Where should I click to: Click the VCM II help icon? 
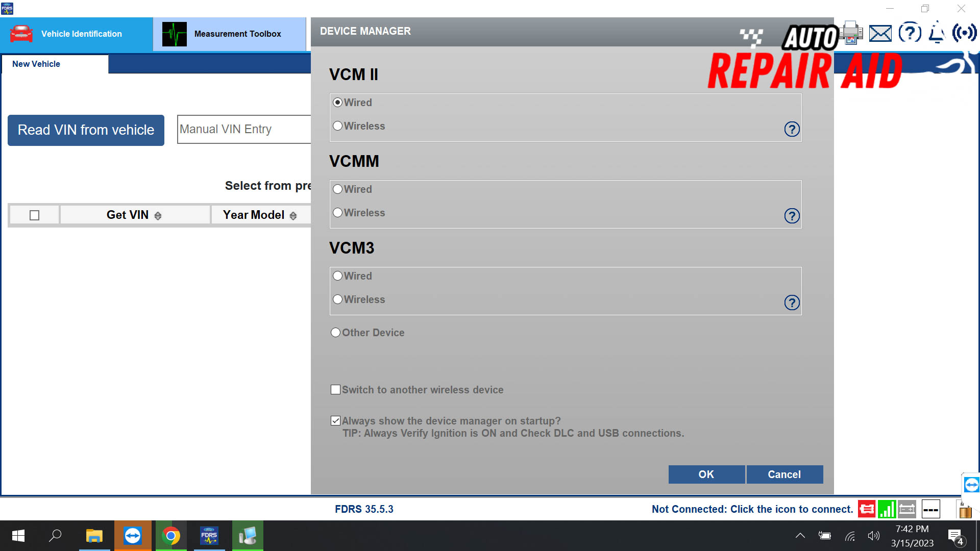[792, 129]
